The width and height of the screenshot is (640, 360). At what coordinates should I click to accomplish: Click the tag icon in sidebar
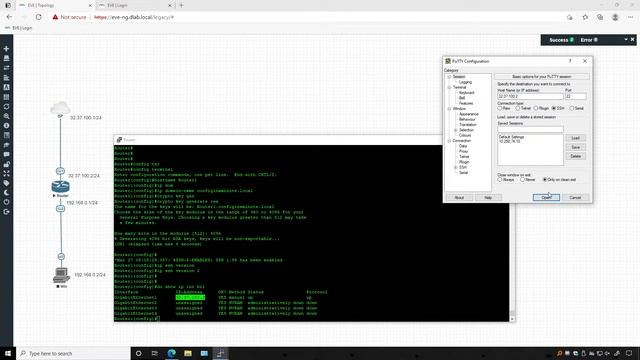pyautogui.click(x=6, y=183)
